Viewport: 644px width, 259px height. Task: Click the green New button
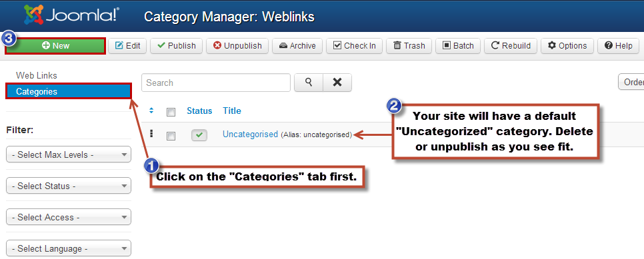pyautogui.click(x=56, y=46)
